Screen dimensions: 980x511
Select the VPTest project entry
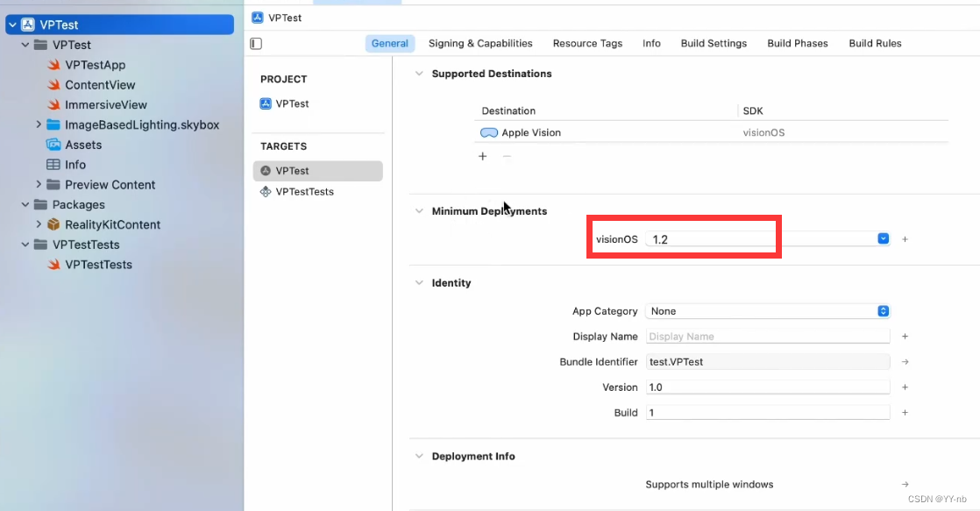tap(292, 103)
